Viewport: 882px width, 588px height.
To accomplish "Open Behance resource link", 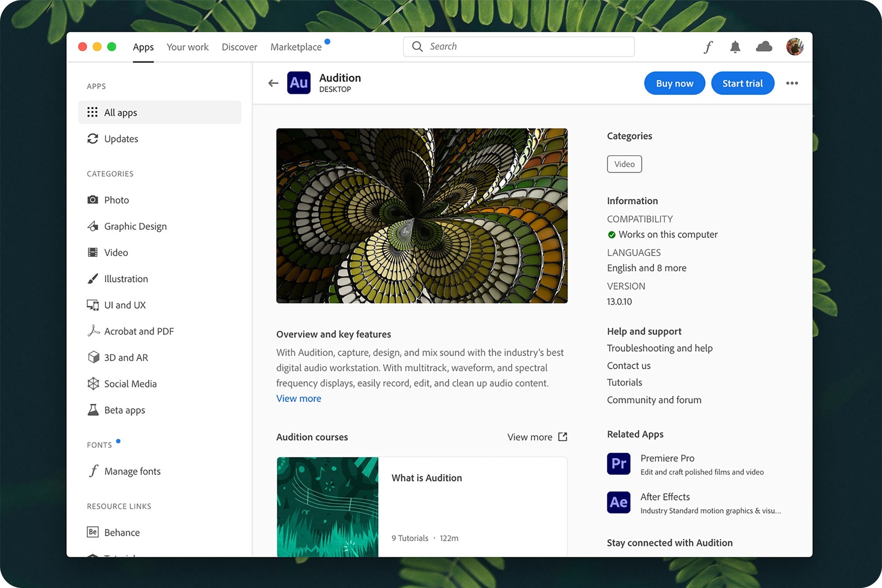I will [122, 532].
